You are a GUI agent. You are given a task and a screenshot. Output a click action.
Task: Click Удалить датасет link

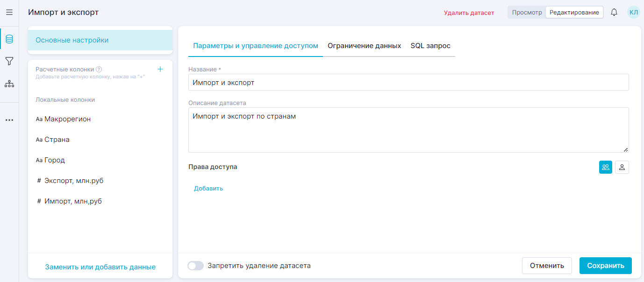[x=469, y=13]
